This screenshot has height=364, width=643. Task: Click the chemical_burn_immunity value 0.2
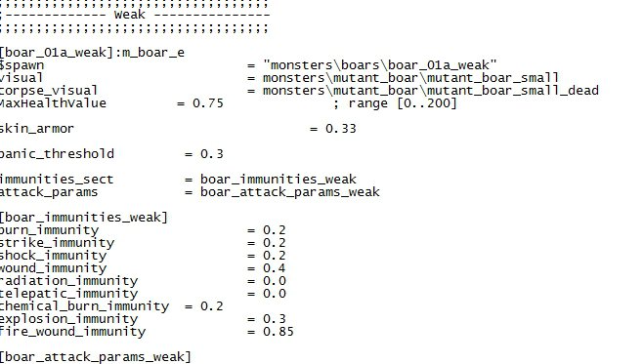pos(212,306)
